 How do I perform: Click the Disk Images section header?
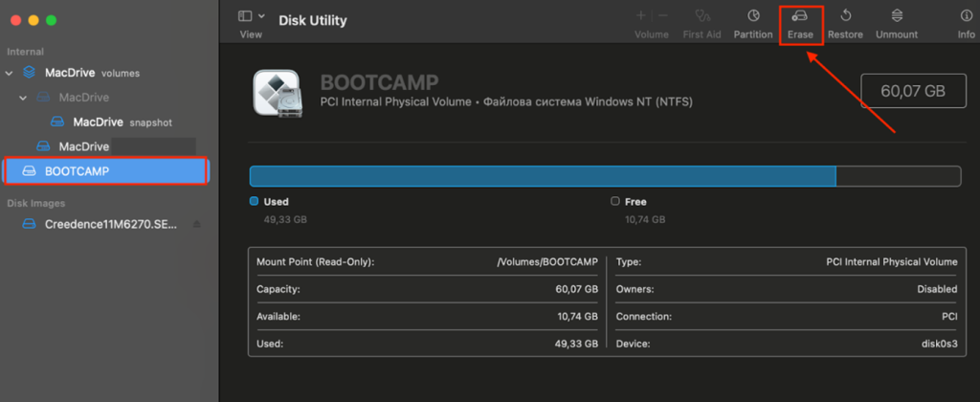tap(36, 203)
